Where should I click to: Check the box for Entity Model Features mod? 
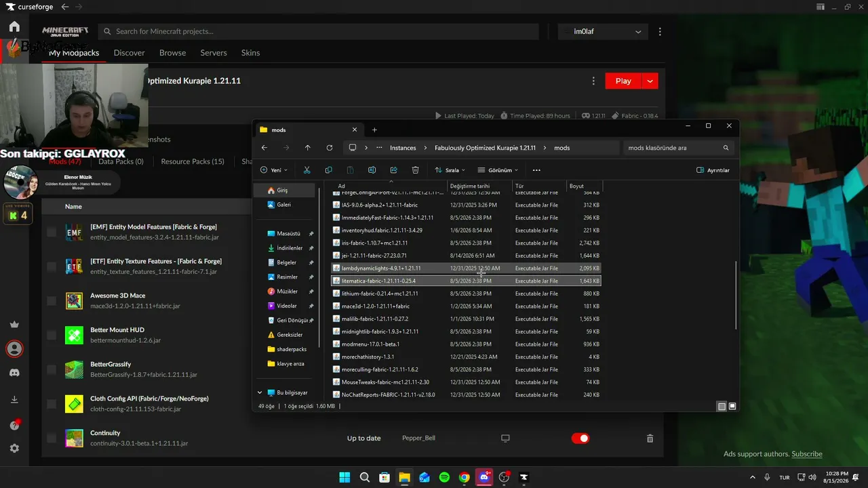click(52, 232)
